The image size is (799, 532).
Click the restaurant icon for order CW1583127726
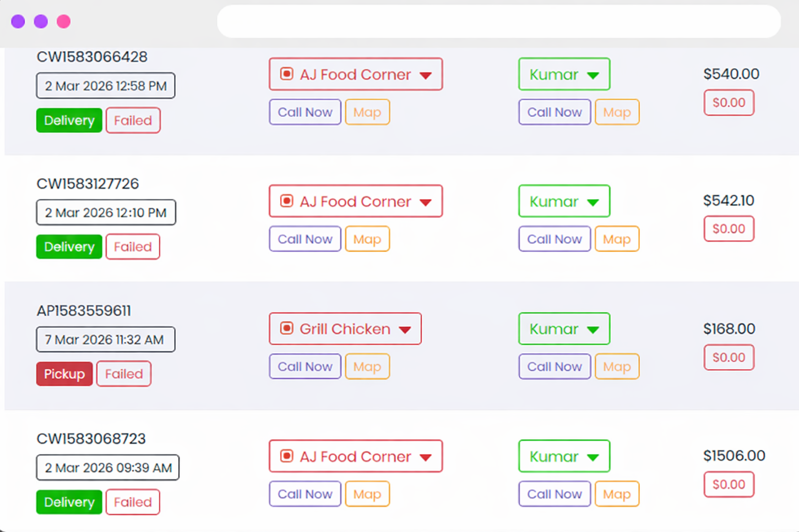point(286,201)
